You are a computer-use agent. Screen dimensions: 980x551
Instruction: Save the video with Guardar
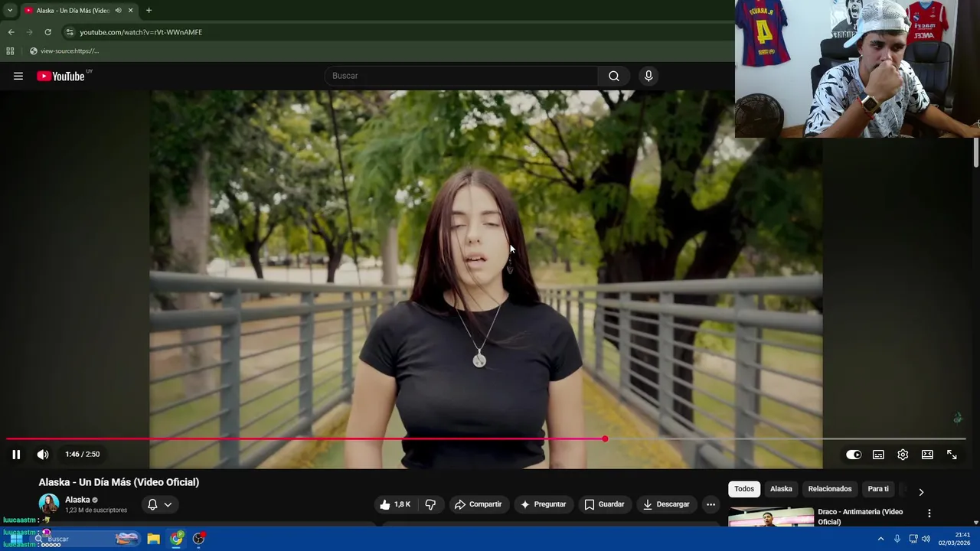click(x=604, y=504)
